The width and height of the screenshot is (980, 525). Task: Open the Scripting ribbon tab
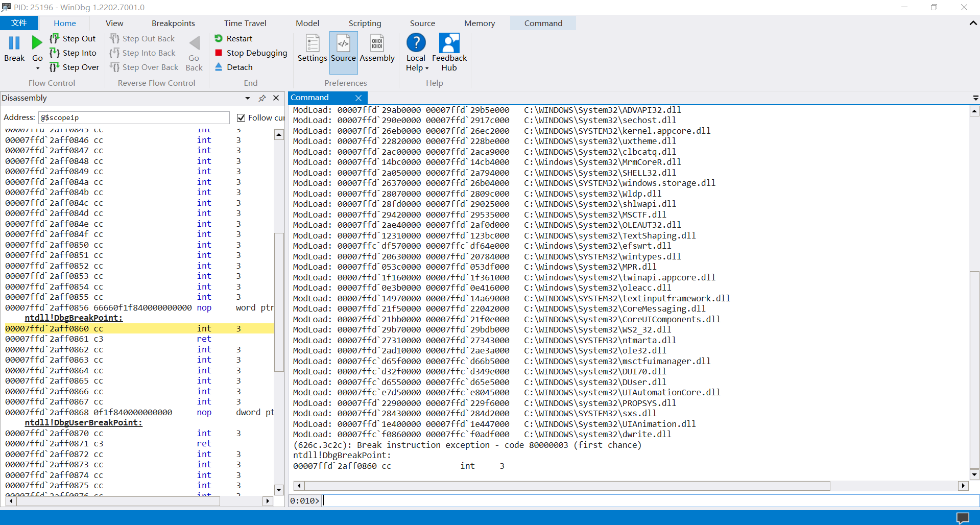(x=365, y=23)
